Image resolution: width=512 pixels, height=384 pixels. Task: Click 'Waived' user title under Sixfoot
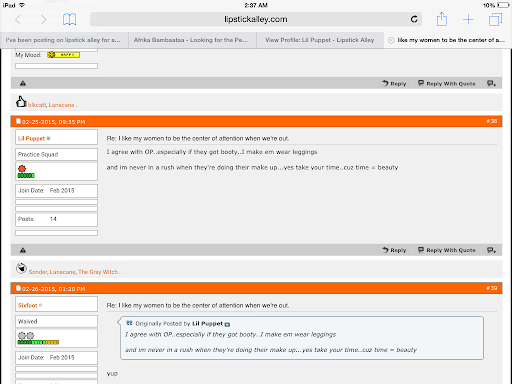tap(28, 322)
